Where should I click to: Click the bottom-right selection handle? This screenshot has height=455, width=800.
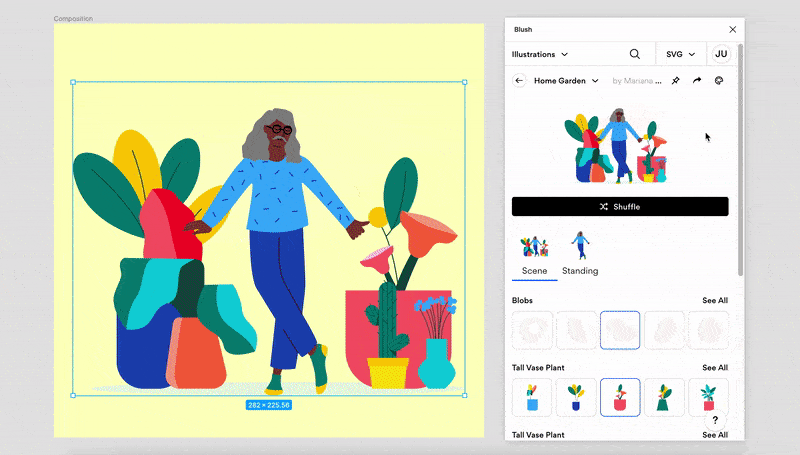point(464,395)
